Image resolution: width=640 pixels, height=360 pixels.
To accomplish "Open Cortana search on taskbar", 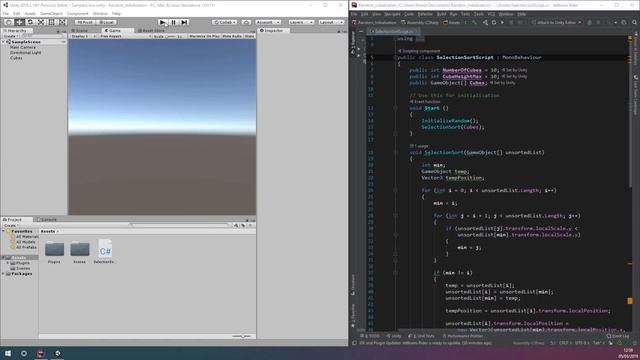I will click(x=24, y=353).
